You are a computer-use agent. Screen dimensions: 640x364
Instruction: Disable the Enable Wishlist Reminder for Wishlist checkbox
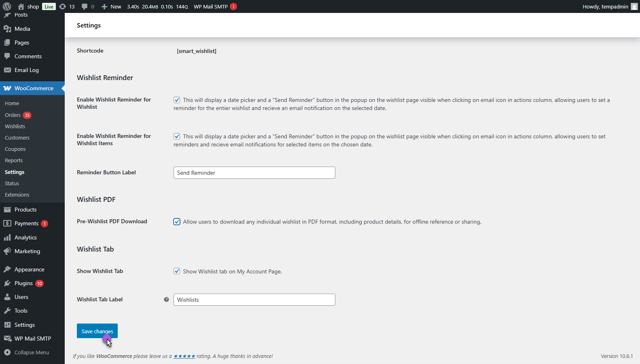tap(177, 100)
